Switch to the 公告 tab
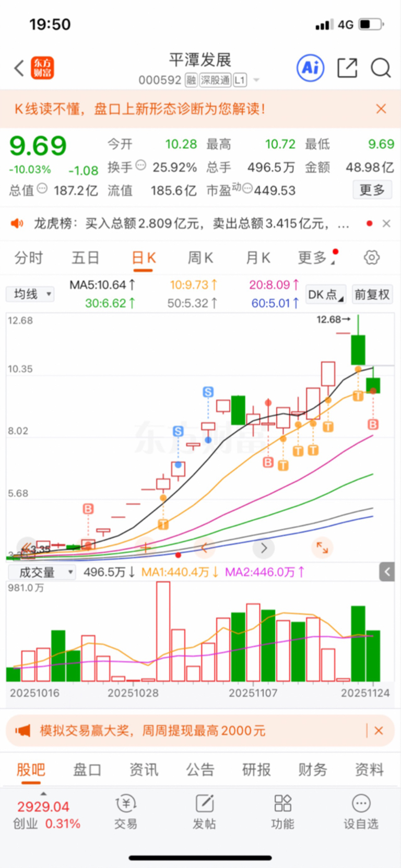 pyautogui.click(x=200, y=769)
